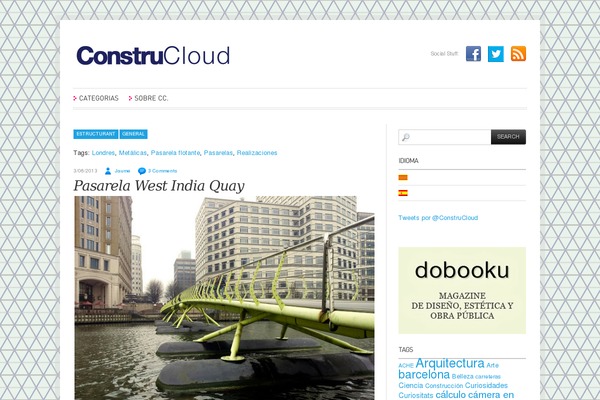The height and width of the screenshot is (400, 600).
Task: Select the Arte tag in cloud
Action: [492, 365]
